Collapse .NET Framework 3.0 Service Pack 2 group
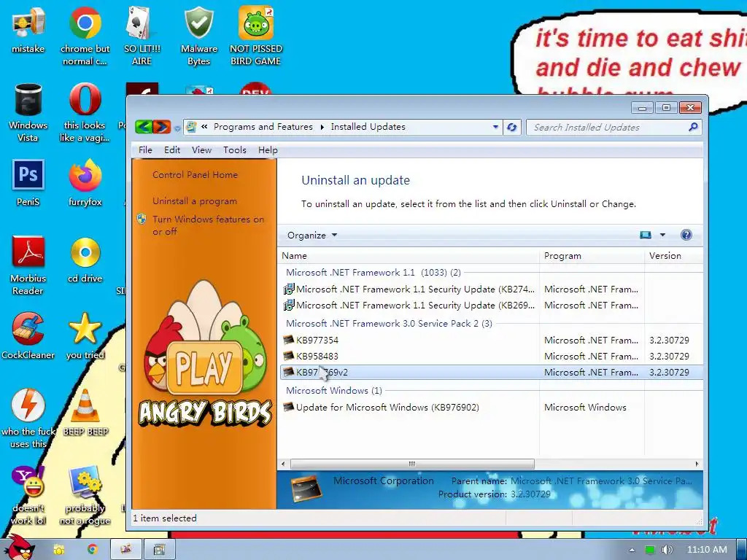Screen dimensions: 747x560 tap(389, 323)
